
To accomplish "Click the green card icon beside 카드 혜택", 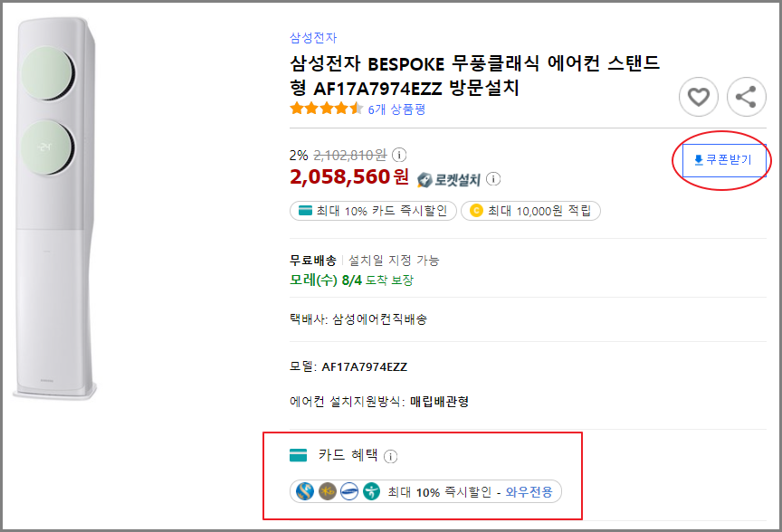I will (299, 455).
